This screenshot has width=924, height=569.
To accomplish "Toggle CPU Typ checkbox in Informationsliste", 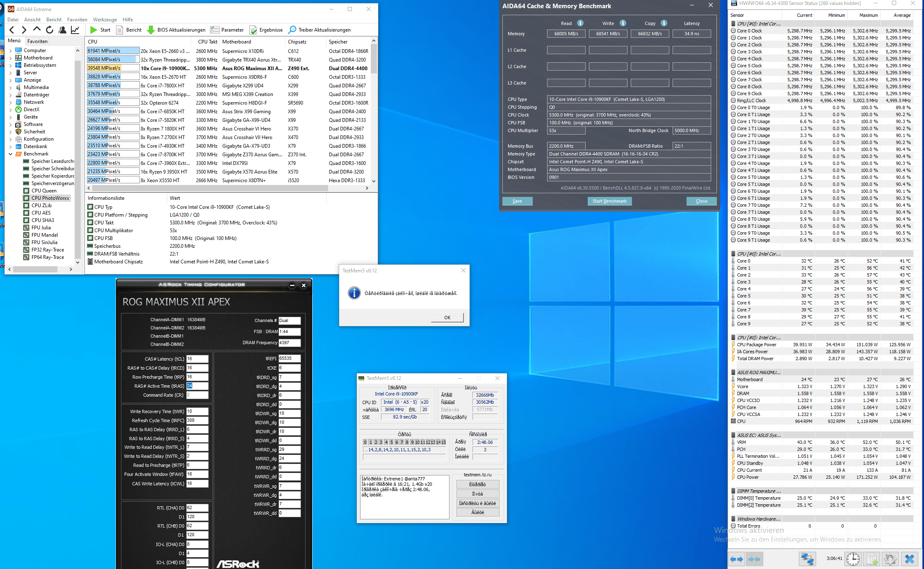I will tap(90, 207).
